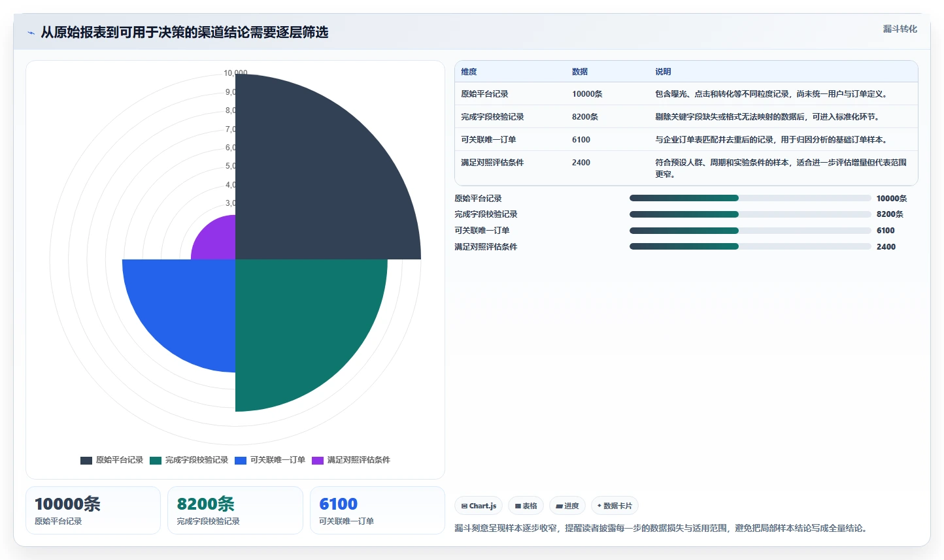This screenshot has width=944, height=560.
Task: Click the 漏斗转化 tag at top right
Action: [900, 29]
